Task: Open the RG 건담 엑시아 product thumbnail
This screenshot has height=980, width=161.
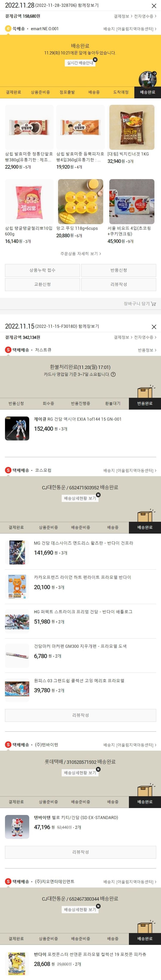Action: coord(17,428)
